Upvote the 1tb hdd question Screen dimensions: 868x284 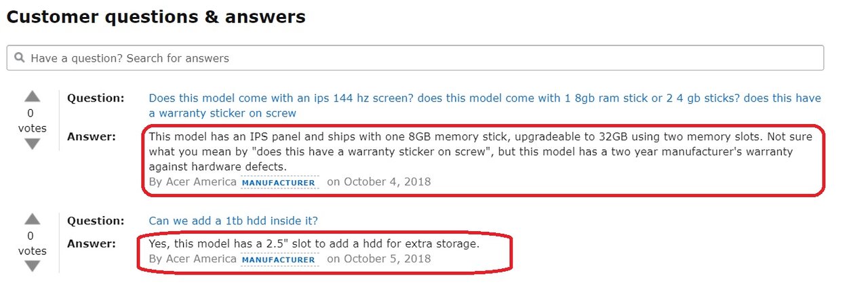click(32, 219)
